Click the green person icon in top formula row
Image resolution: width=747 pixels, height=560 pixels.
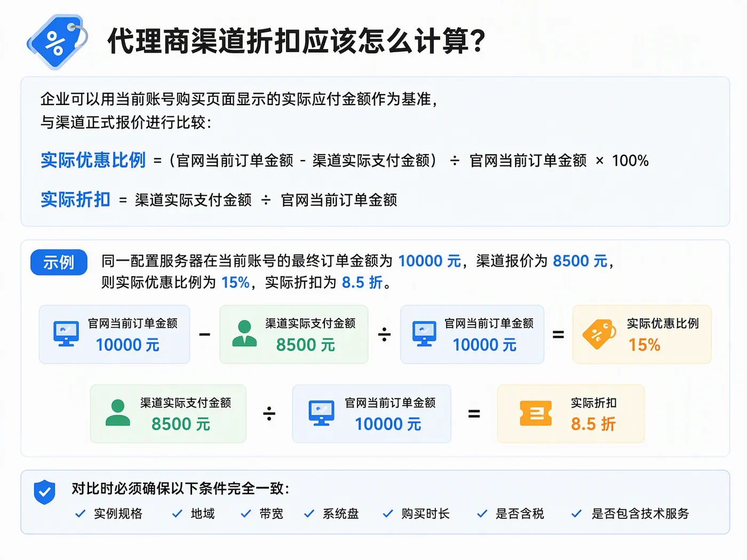[x=244, y=334]
